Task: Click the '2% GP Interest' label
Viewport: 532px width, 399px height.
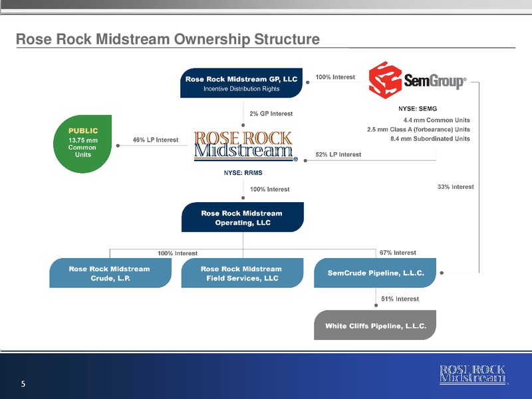Action: (x=271, y=114)
